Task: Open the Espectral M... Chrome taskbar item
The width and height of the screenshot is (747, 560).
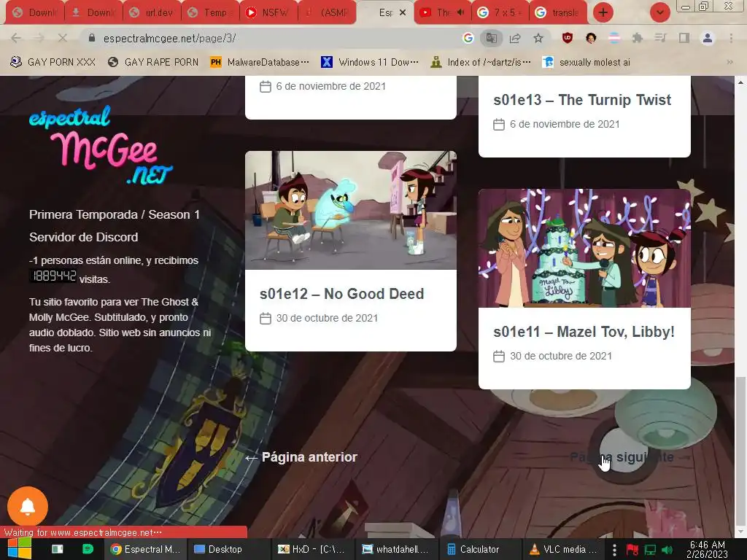Action: (x=145, y=549)
